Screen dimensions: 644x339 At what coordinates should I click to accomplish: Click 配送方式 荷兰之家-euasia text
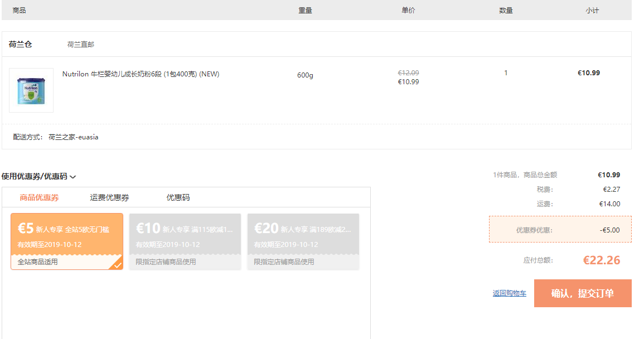tap(55, 137)
